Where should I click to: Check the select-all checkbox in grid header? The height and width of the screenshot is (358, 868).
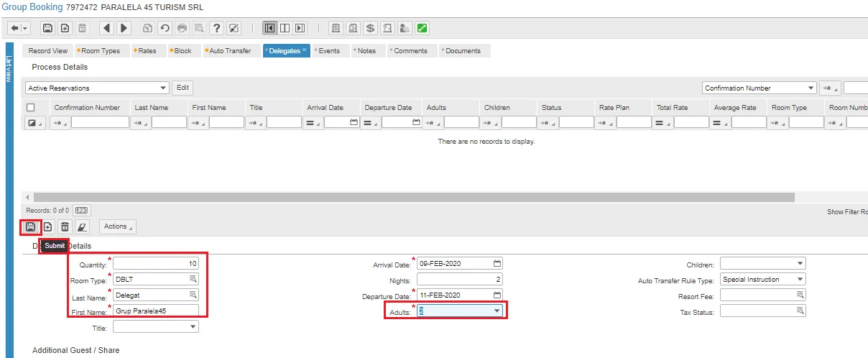point(31,108)
